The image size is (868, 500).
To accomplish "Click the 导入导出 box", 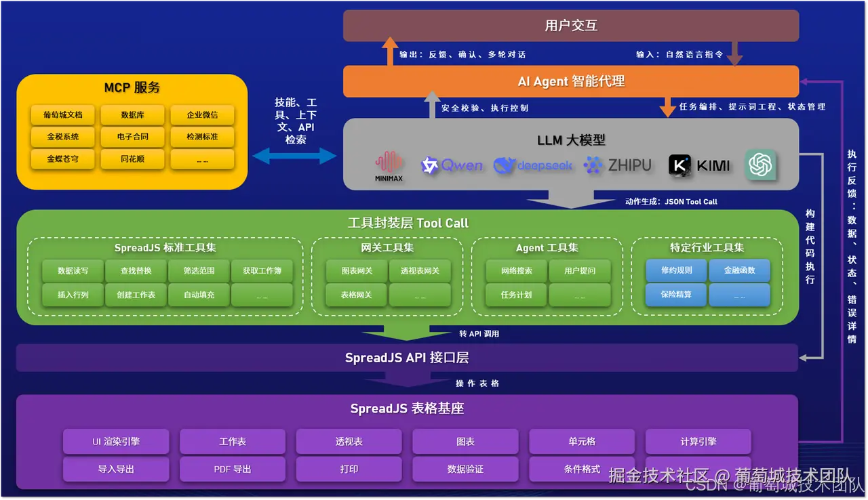I will pyautogui.click(x=116, y=469).
